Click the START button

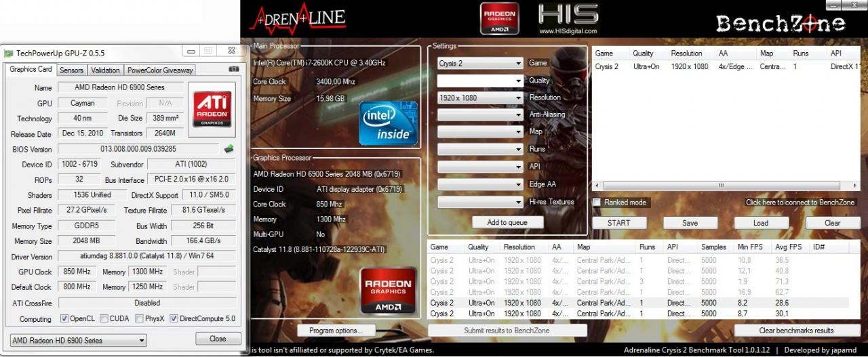click(x=618, y=223)
